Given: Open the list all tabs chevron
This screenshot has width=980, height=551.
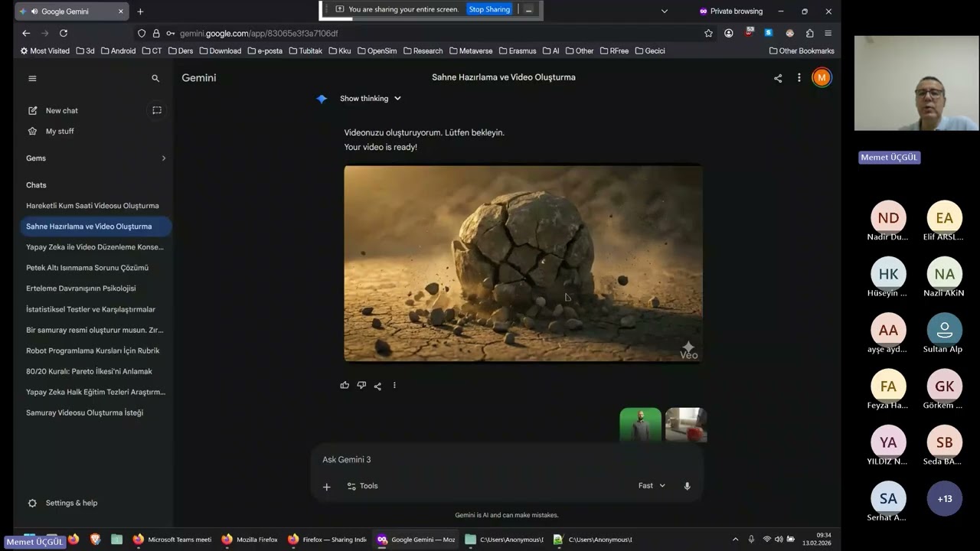Looking at the screenshot, I should pyautogui.click(x=665, y=11).
